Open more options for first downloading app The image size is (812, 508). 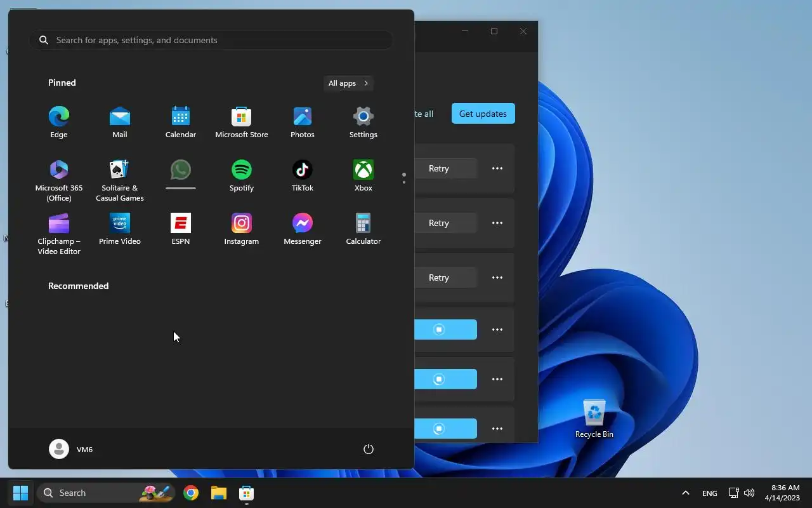[497, 330]
